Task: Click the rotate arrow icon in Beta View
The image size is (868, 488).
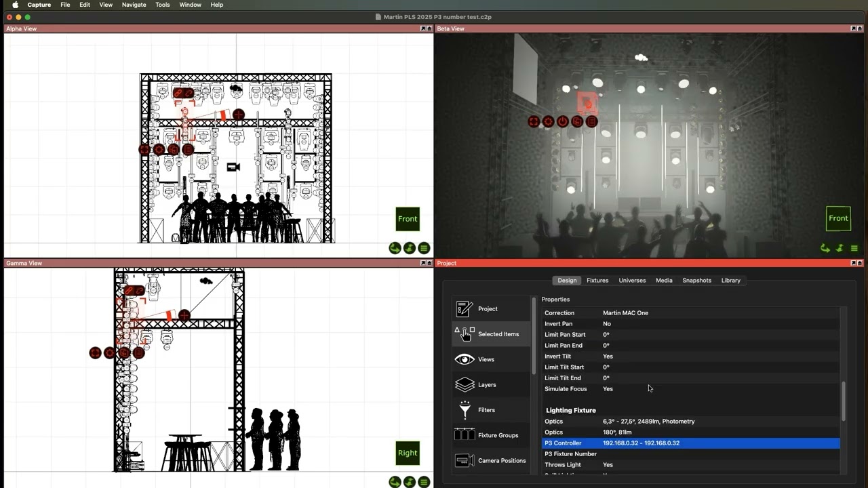Action: 825,248
